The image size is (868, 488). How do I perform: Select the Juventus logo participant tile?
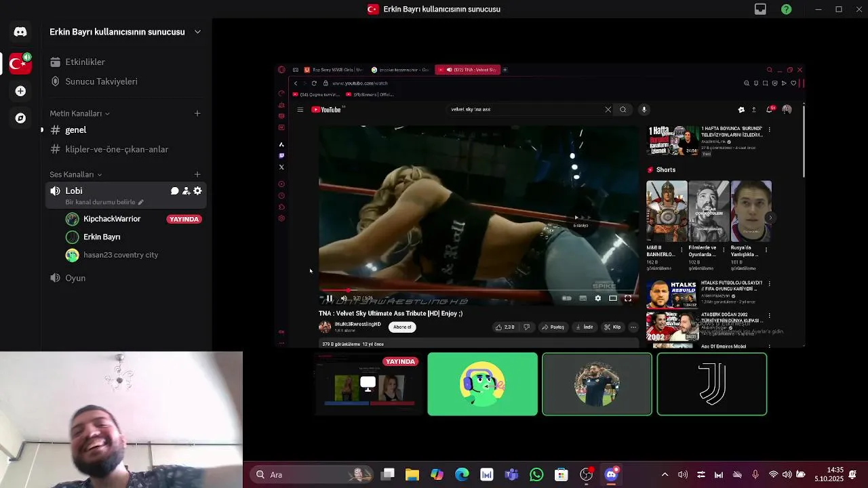pyautogui.click(x=712, y=384)
